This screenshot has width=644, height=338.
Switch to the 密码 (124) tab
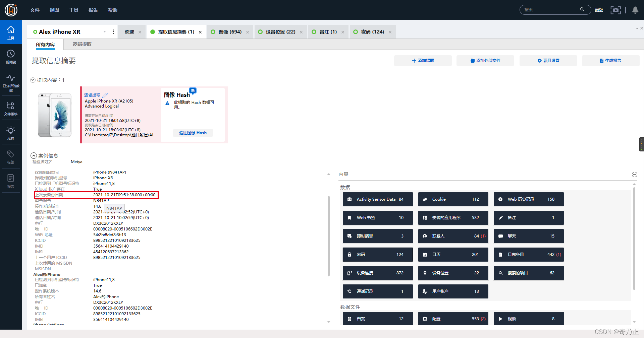(x=373, y=32)
